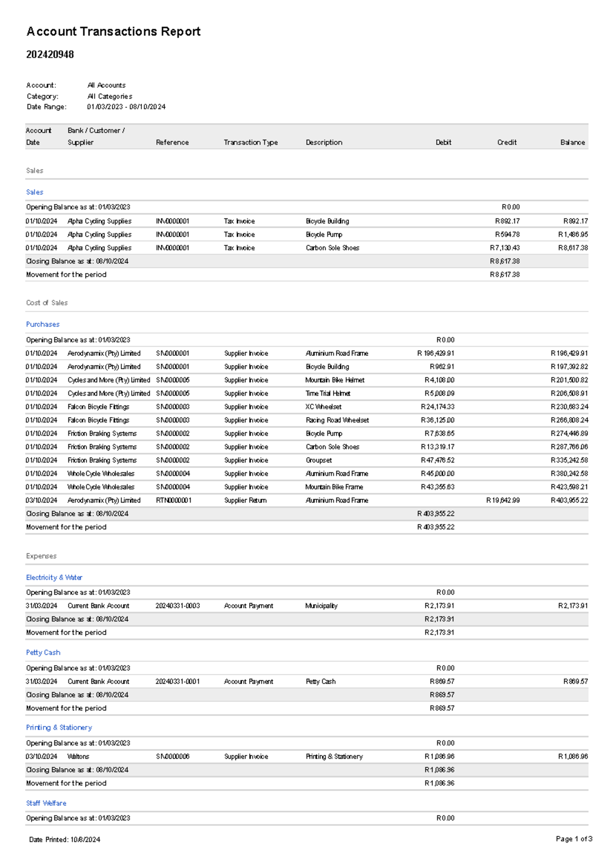
Task: Click the Debit column header
Action: [443, 143]
